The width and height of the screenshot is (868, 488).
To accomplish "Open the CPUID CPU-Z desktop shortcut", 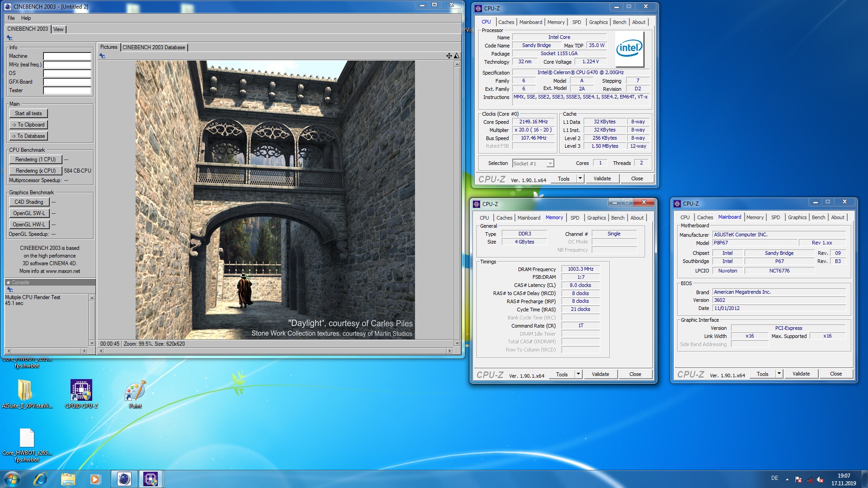I will click(x=81, y=394).
